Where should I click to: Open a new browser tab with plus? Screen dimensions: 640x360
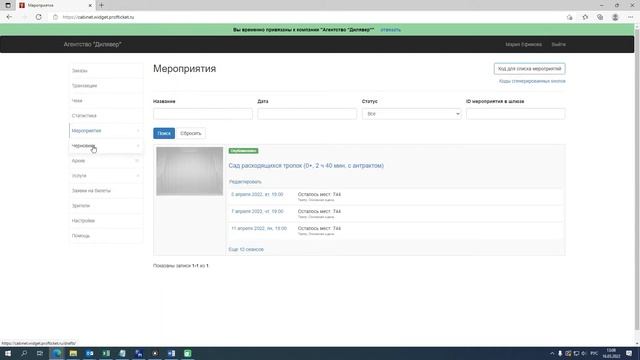(101, 5)
